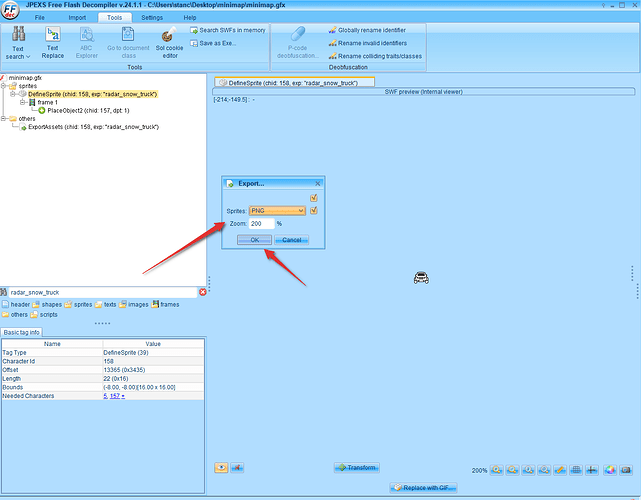Collapse the others folder in tree
Screen dimensions: 641x500
point(5,118)
